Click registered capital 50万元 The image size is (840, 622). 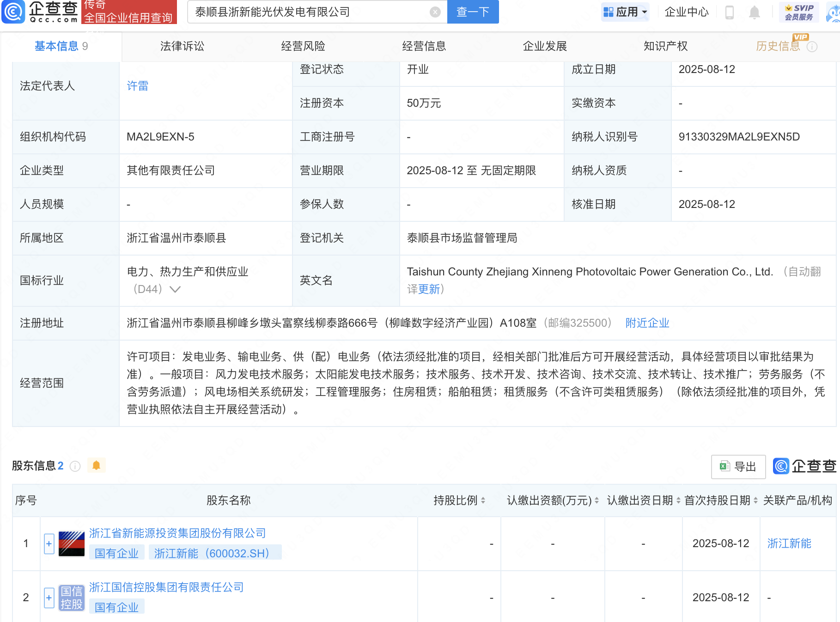424,103
